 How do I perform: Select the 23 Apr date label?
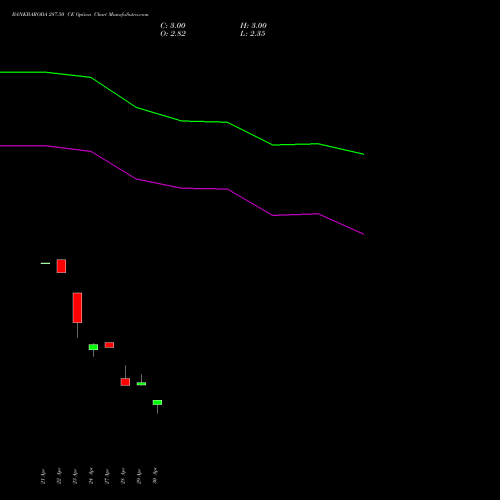[x=75, y=476]
